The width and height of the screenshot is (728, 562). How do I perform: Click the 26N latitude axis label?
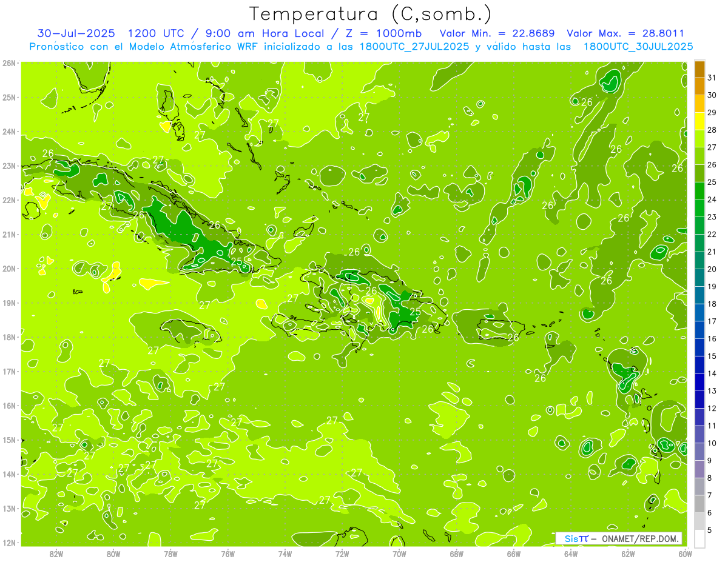click(9, 63)
